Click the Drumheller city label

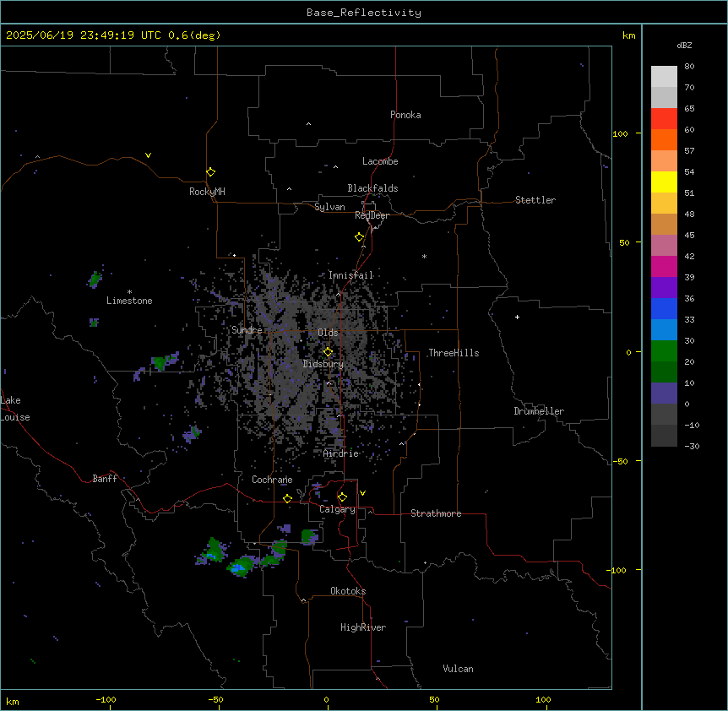(x=539, y=411)
